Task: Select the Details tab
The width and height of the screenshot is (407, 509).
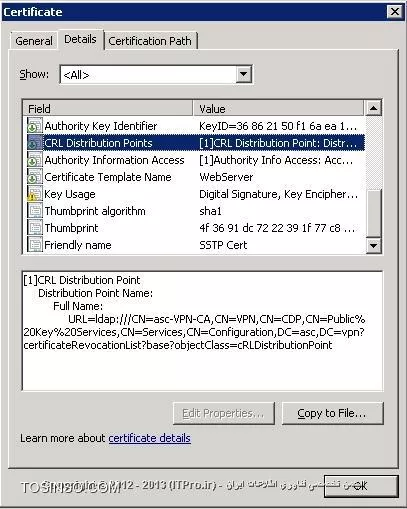Action: (80, 39)
